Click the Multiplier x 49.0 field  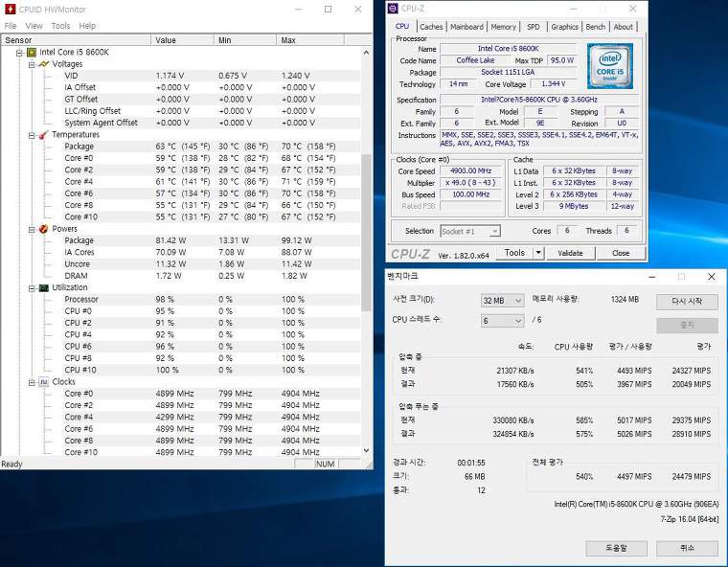click(470, 183)
